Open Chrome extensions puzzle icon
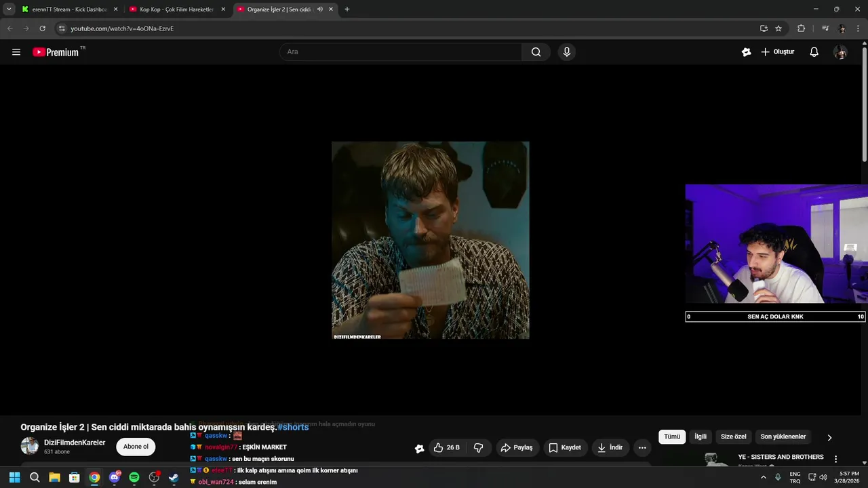 (802, 28)
